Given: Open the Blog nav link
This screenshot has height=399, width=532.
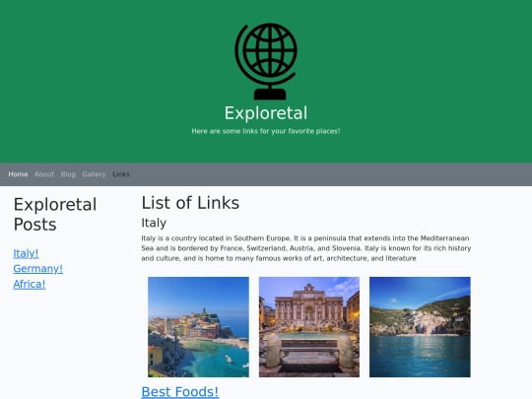Looking at the screenshot, I should tap(68, 174).
